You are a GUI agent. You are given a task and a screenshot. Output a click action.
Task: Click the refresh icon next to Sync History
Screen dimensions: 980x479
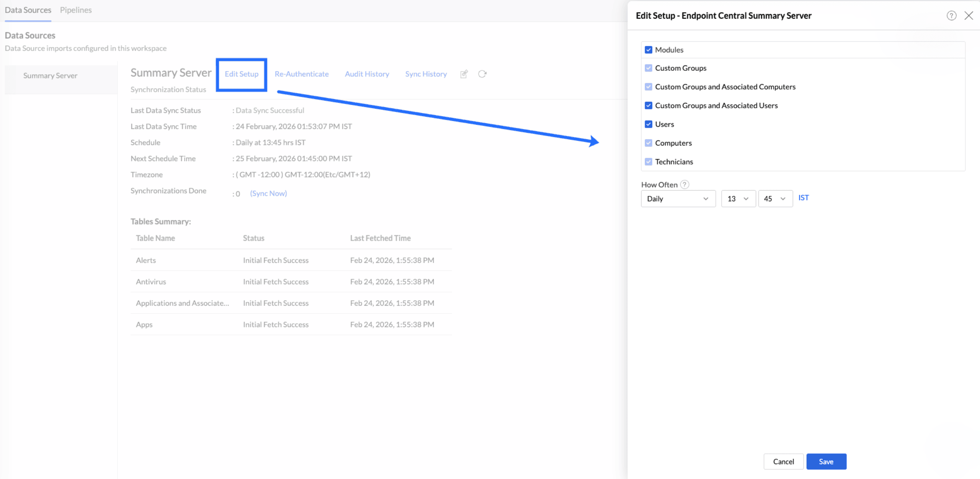[482, 74]
